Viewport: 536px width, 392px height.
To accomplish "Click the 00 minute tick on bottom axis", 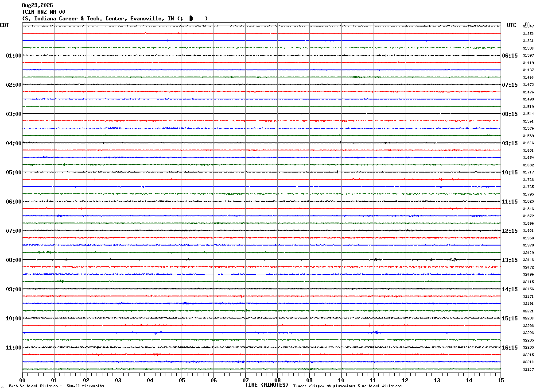I will pos(22,380).
